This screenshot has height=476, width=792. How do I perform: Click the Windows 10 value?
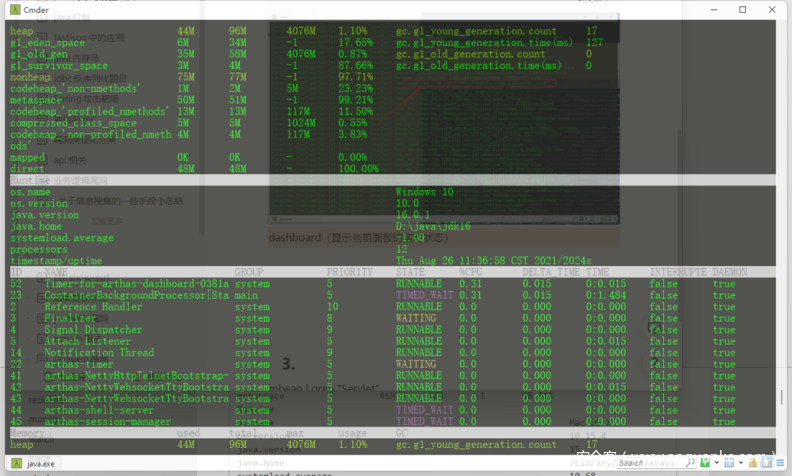pos(424,192)
